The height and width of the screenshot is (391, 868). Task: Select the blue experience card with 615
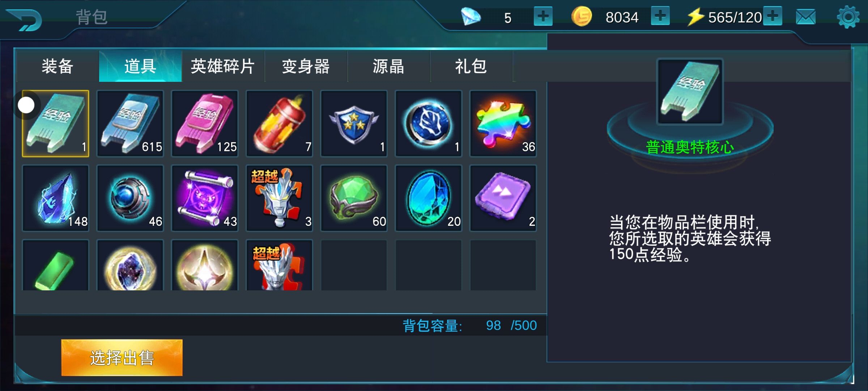(x=130, y=123)
